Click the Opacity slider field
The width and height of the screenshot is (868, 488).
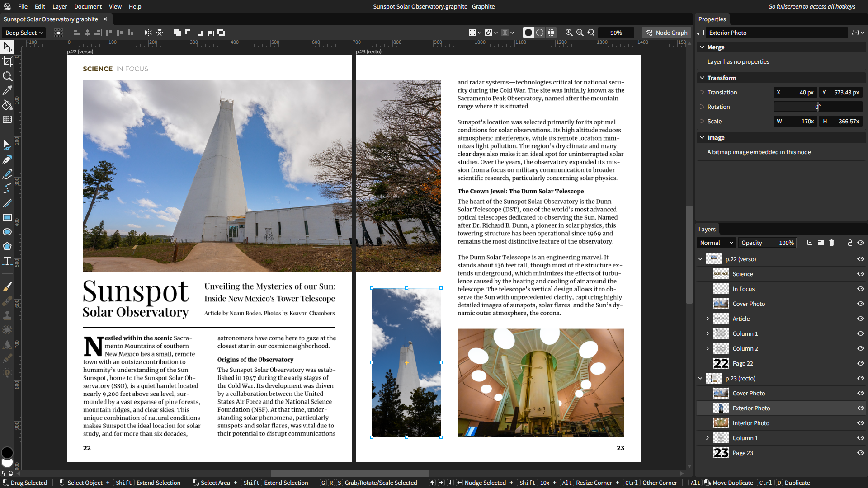point(767,243)
